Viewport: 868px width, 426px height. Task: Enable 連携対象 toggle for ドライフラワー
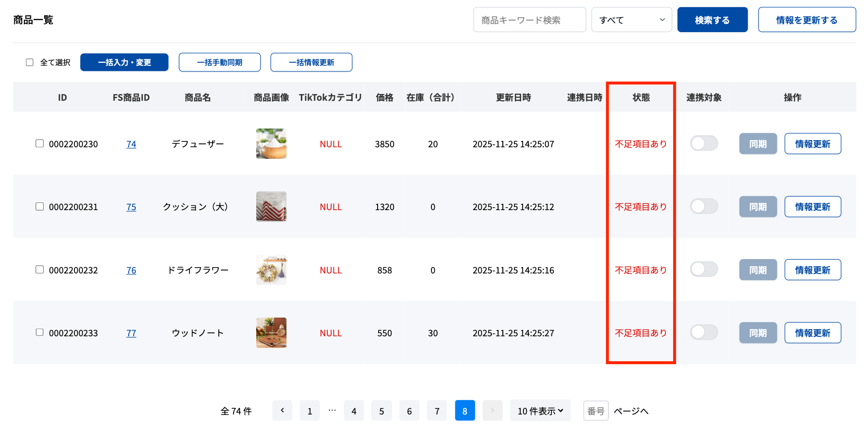pyautogui.click(x=704, y=270)
